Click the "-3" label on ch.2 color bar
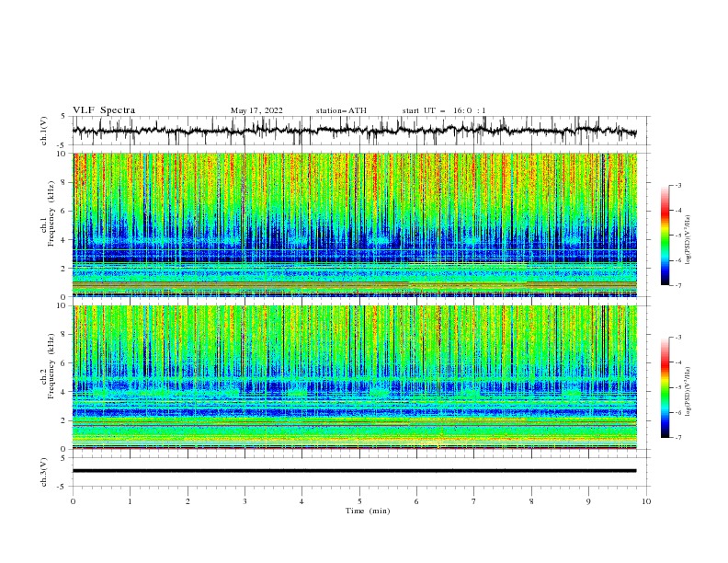 pos(678,338)
